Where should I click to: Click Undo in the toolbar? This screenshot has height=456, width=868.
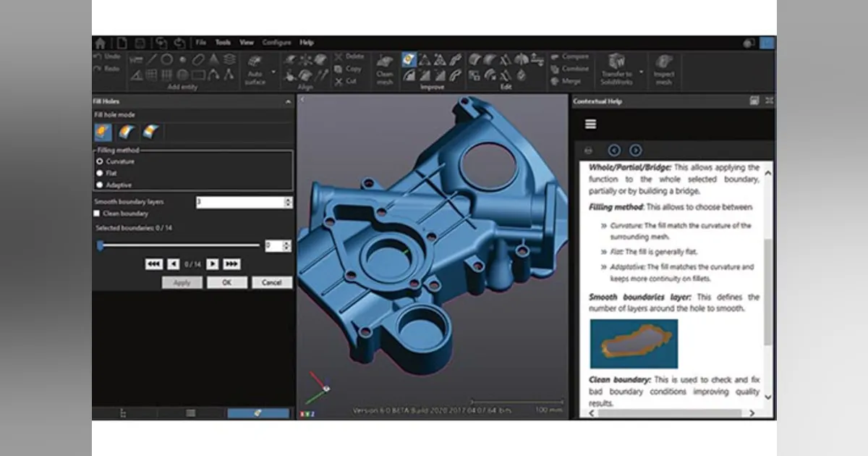click(x=107, y=56)
